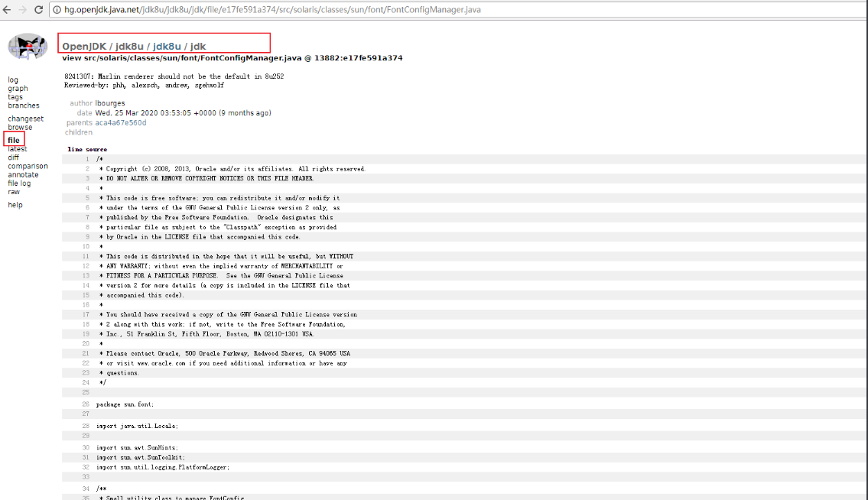Select the file sidebar item
This screenshot has width=868, height=500.
pos(14,140)
